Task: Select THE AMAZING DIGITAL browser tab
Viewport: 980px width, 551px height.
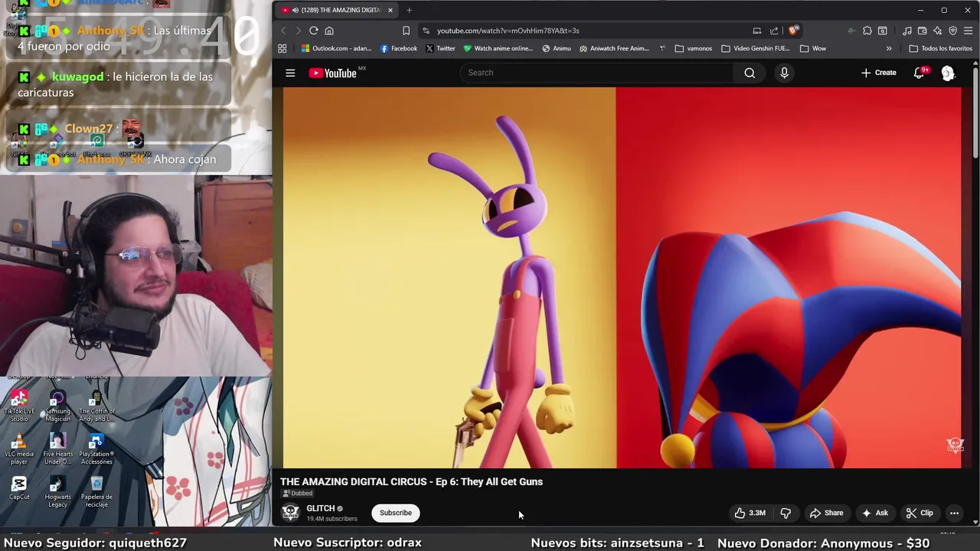Action: pos(336,10)
